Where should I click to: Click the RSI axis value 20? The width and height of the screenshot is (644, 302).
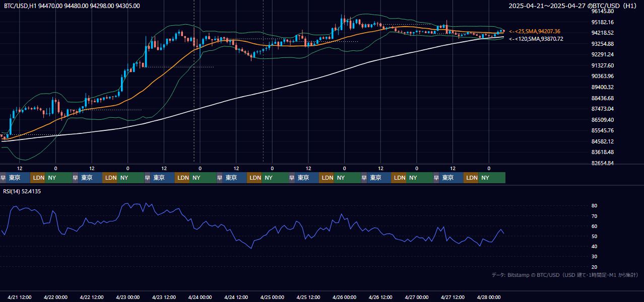[594, 267]
